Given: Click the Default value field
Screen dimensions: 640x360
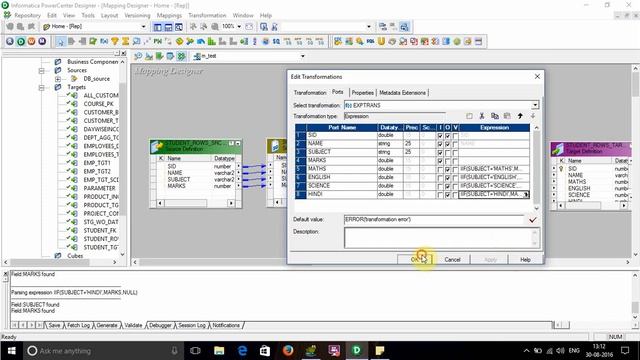Looking at the screenshot, I should pyautogui.click(x=434, y=220).
